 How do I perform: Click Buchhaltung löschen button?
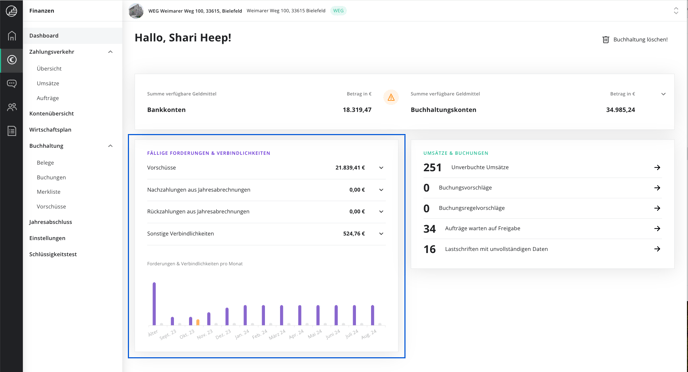[635, 39]
